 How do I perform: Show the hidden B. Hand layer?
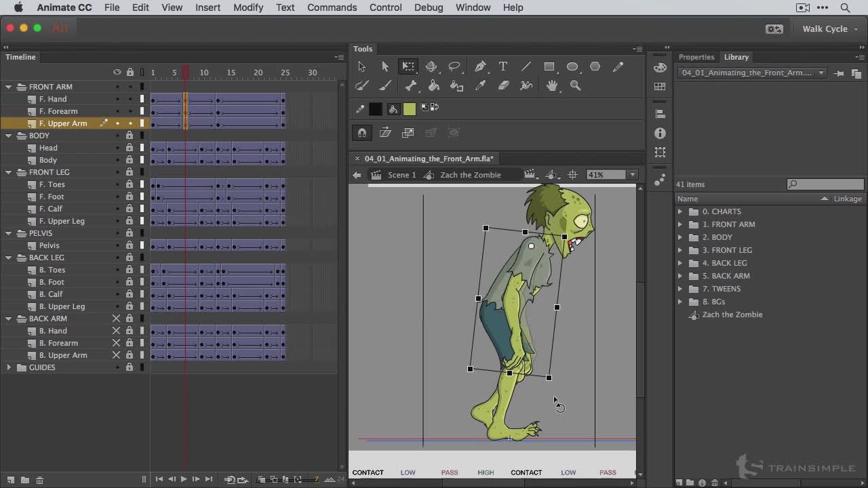coord(116,331)
